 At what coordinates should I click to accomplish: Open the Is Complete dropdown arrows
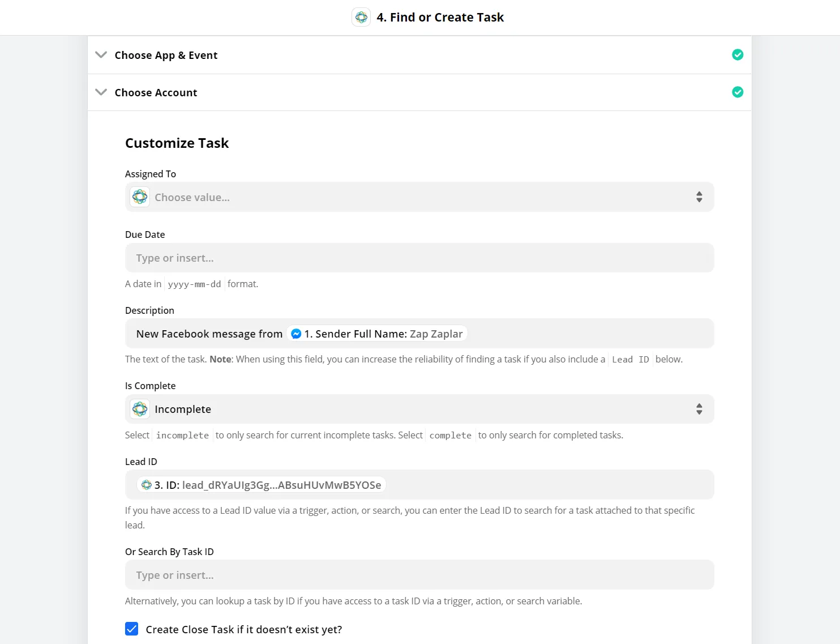tap(699, 409)
